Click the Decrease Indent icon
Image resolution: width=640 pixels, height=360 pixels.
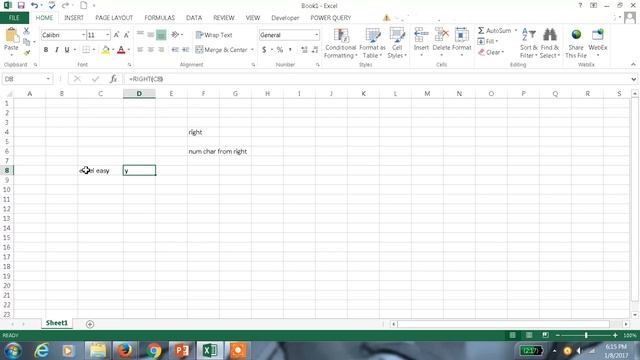tap(175, 50)
